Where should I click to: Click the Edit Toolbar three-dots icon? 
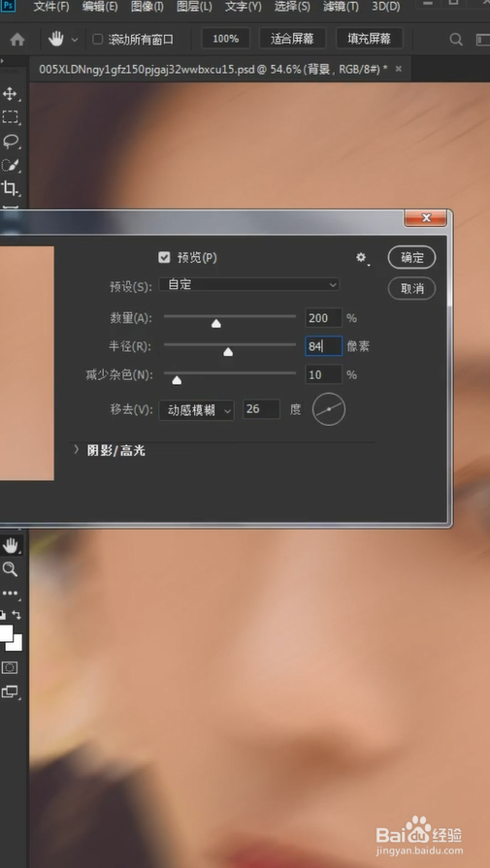click(x=10, y=593)
